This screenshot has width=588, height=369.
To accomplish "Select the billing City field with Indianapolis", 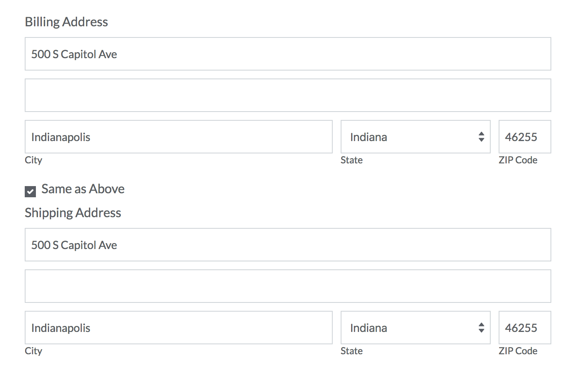I will tap(178, 137).
